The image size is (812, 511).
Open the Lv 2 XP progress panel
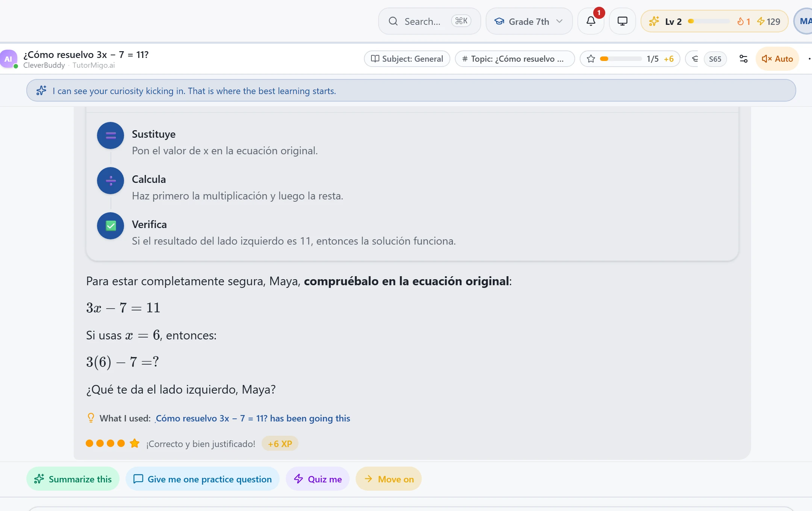click(714, 21)
